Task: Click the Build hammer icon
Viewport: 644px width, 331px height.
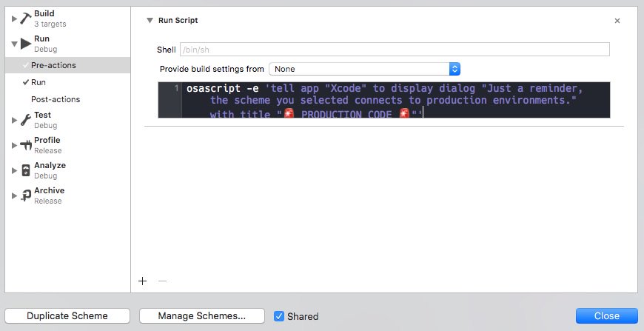Action: coord(25,19)
